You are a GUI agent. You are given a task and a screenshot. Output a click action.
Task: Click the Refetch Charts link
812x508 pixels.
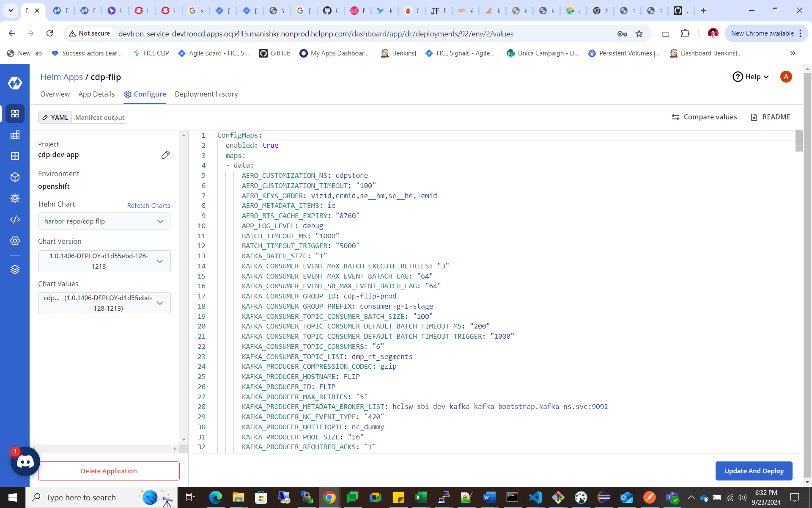pos(148,205)
